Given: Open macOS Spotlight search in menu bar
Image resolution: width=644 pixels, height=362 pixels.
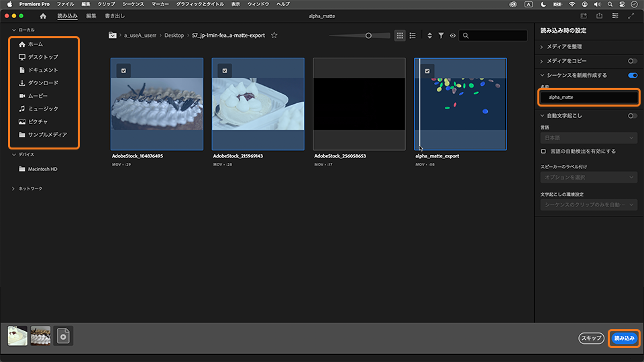Looking at the screenshot, I should [x=610, y=4].
